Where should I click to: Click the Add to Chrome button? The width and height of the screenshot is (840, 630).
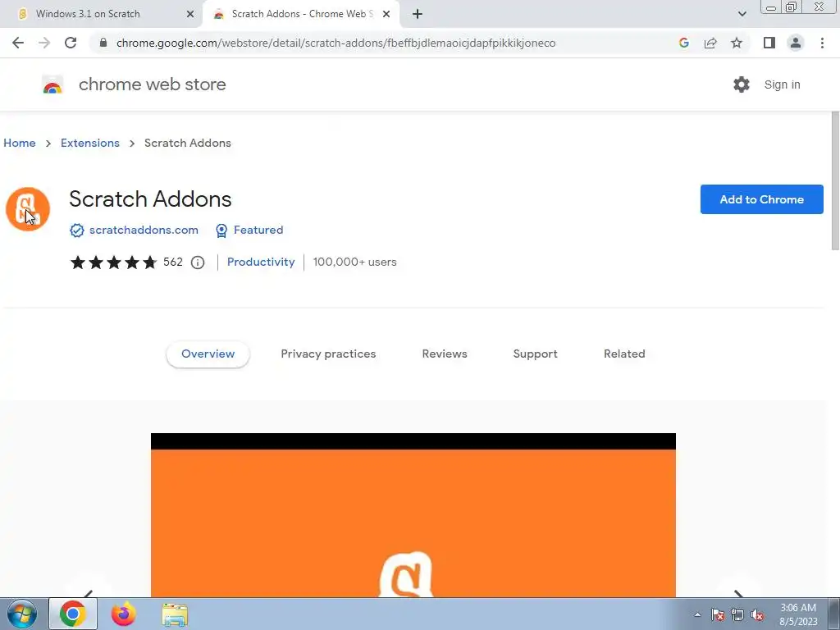[x=761, y=199]
